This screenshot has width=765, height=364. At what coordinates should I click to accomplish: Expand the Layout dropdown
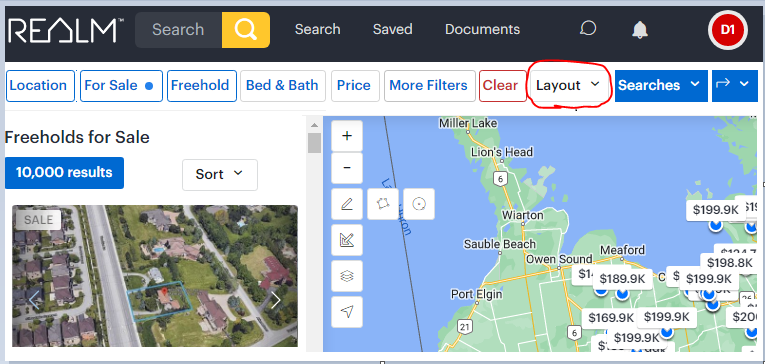568,86
